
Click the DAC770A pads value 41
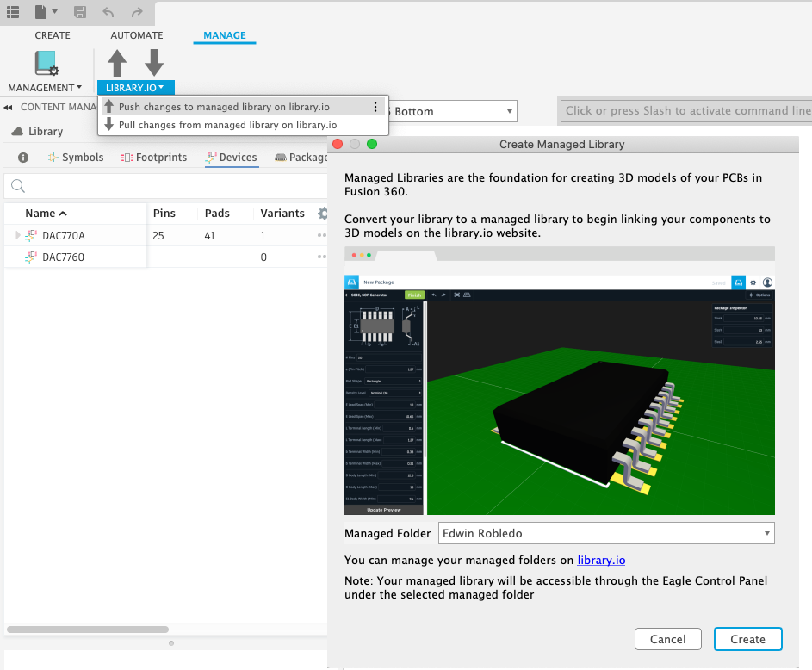[210, 236]
